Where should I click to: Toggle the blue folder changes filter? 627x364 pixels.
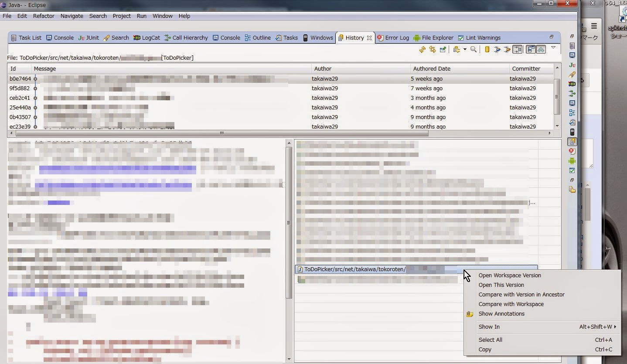point(497,50)
